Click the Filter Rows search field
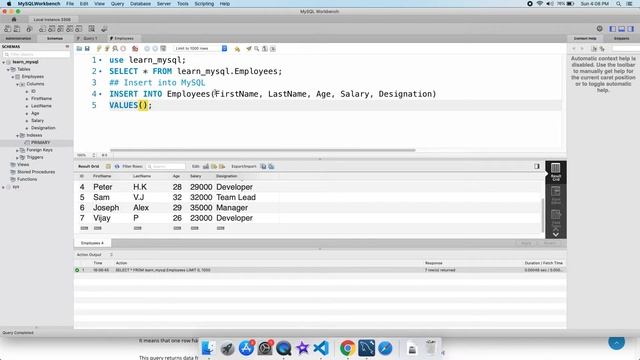 (x=166, y=167)
